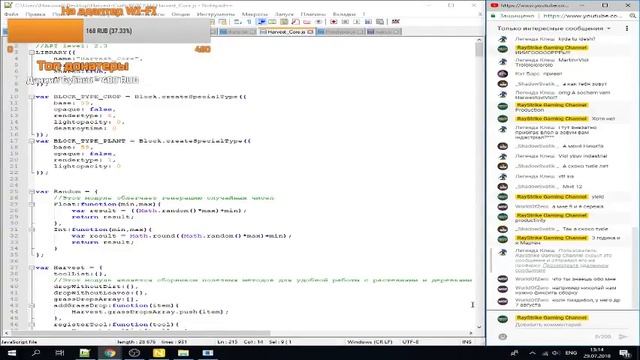Open the Только интересные сообщения chat dropdown
The width and height of the screenshot is (640, 360).
click(554, 29)
